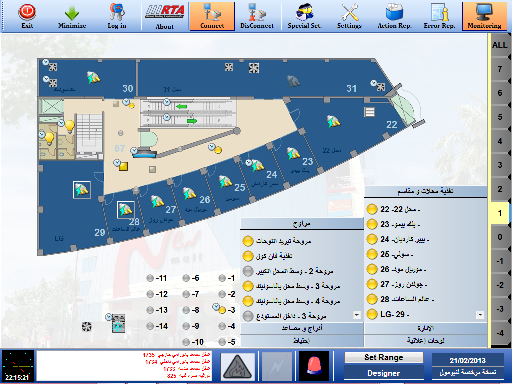Image resolution: width=514 pixels, height=385 pixels.
Task: Open the Action Rep. icon
Action: click(x=394, y=12)
